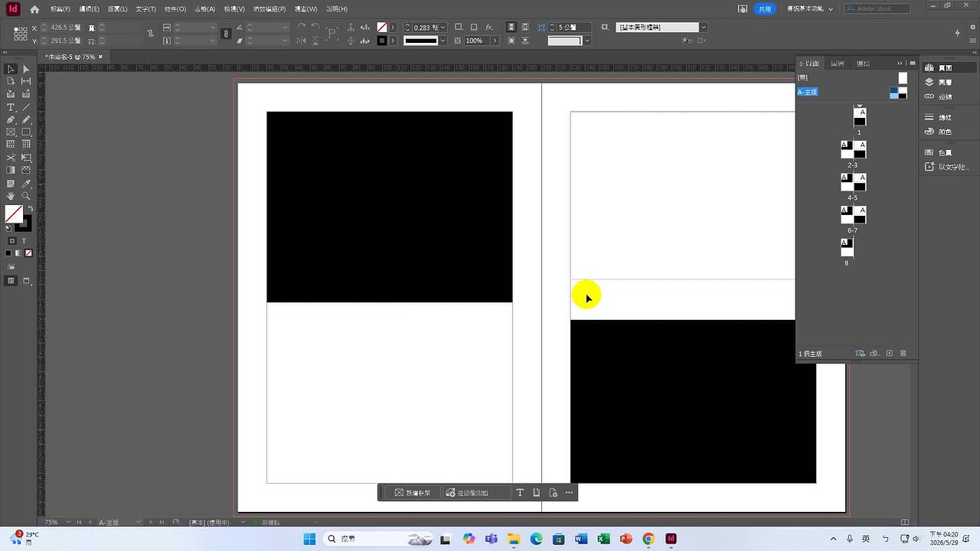This screenshot has height=551, width=980.
Task: Open Pages panel flyout menu
Action: 912,64
